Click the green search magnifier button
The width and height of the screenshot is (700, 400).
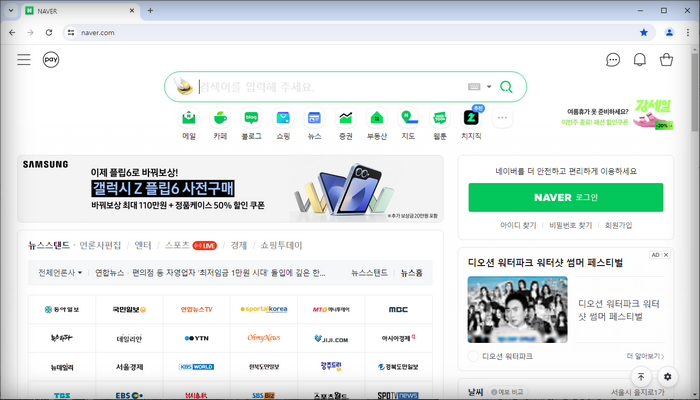(506, 87)
